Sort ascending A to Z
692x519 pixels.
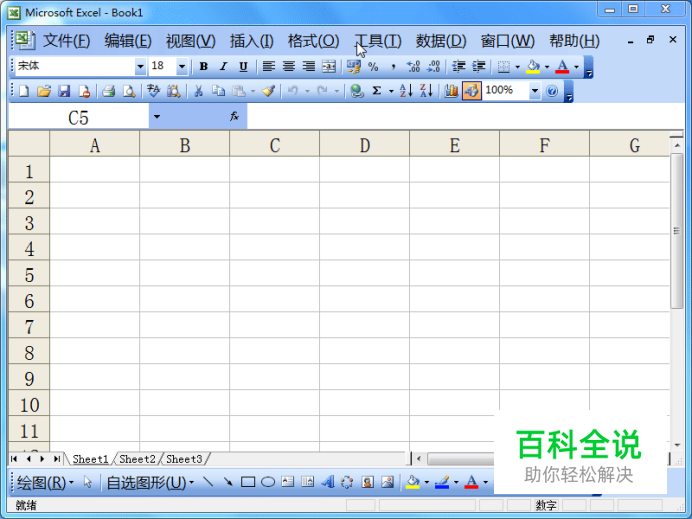[x=406, y=91]
